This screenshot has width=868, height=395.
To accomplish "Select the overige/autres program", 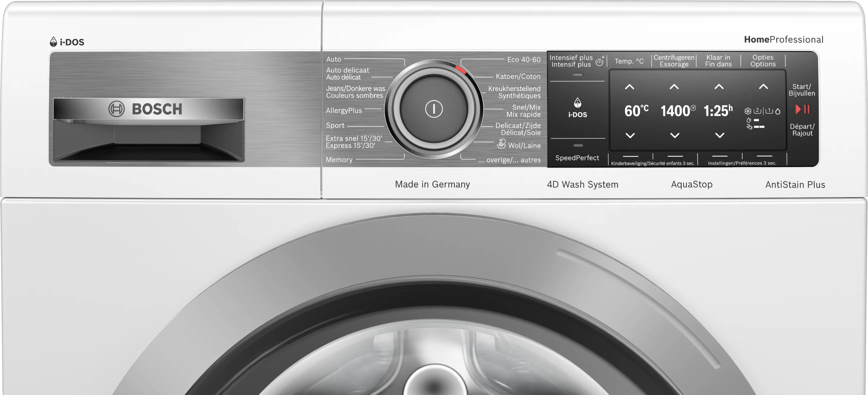I will (x=509, y=160).
